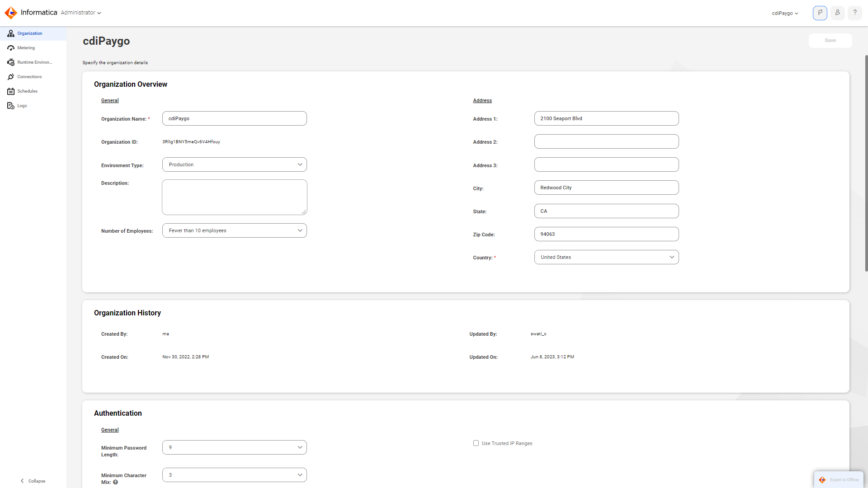Enable the Use Trusted IP Ranges checkbox

(476, 443)
